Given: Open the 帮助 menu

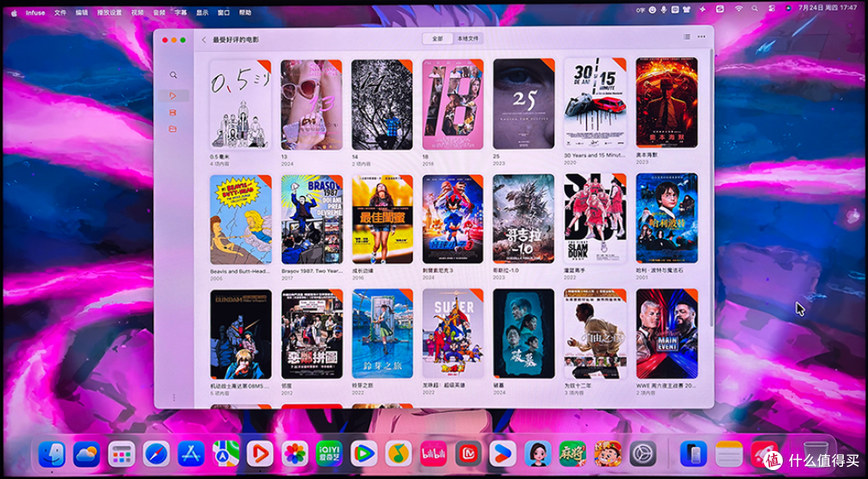Looking at the screenshot, I should [244, 12].
